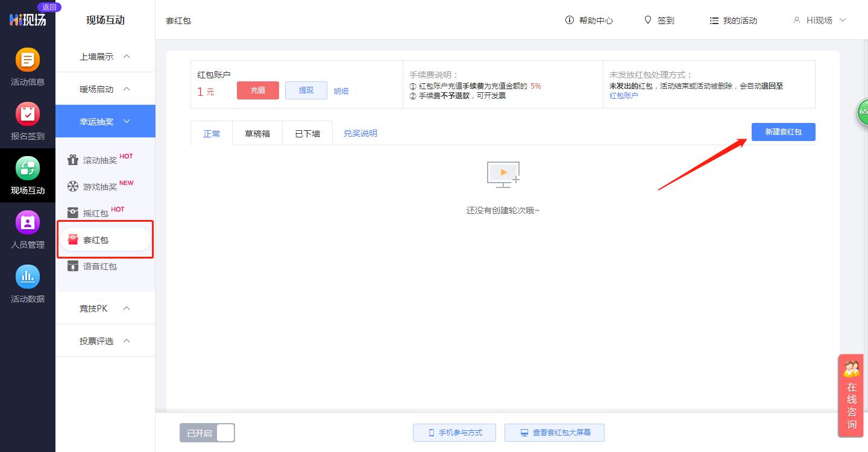This screenshot has height=452, width=868.
Task: Click the 新建套红包 button
Action: 784,132
